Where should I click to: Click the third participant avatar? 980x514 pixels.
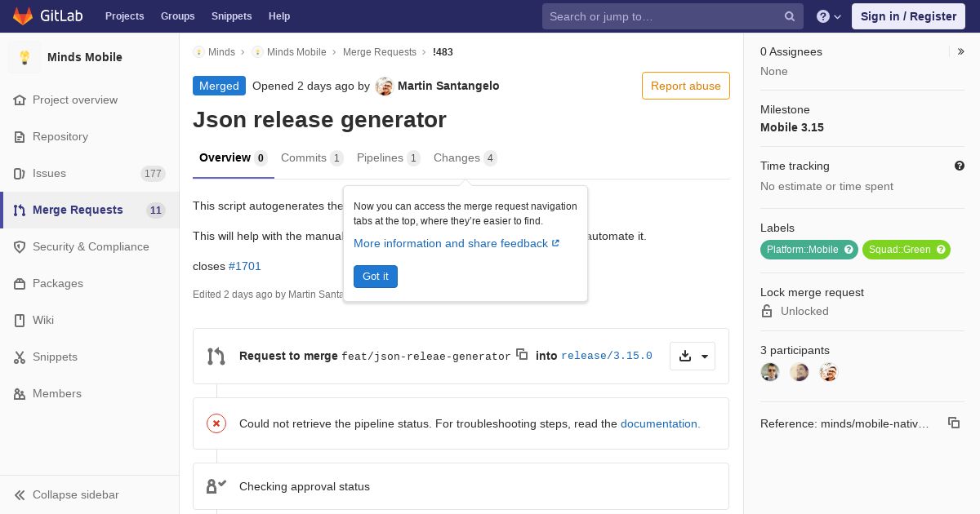tap(829, 372)
